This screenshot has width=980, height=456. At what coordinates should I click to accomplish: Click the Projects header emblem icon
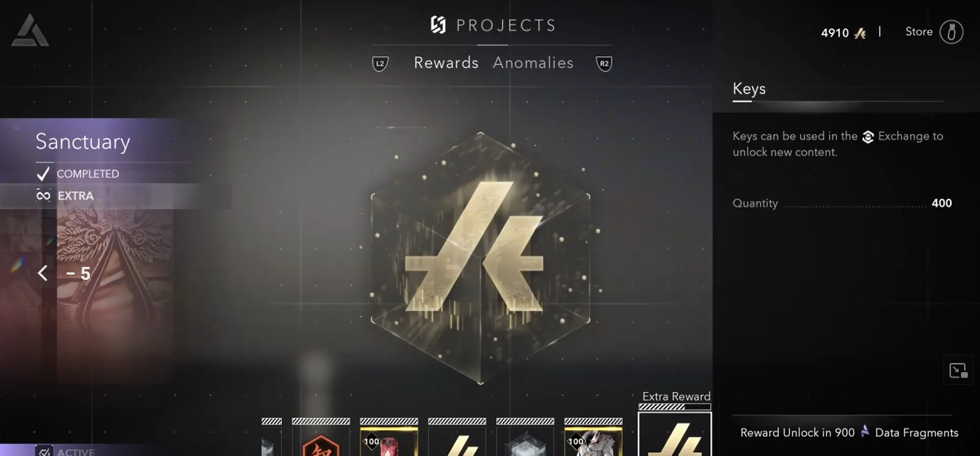pyautogui.click(x=438, y=25)
